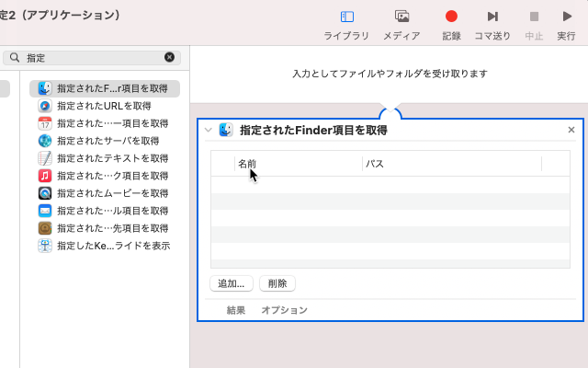Open the オプション tab
Screen dimensions: 588x368
284,310
